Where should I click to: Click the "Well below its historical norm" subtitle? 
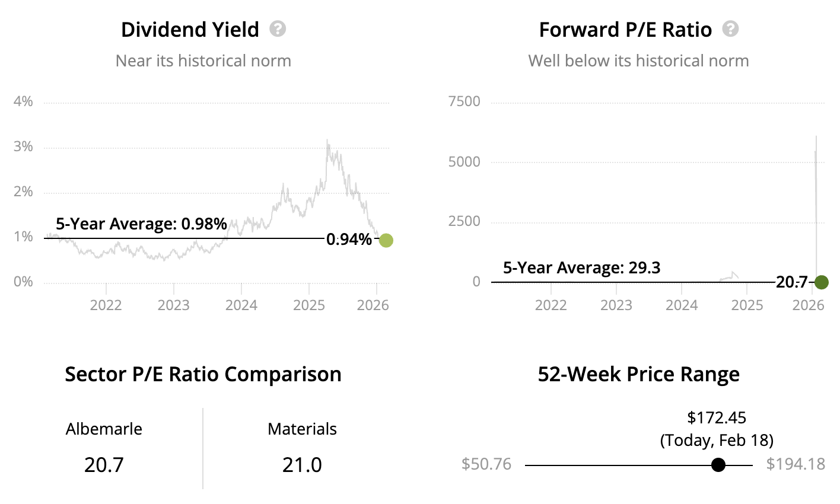pos(638,61)
